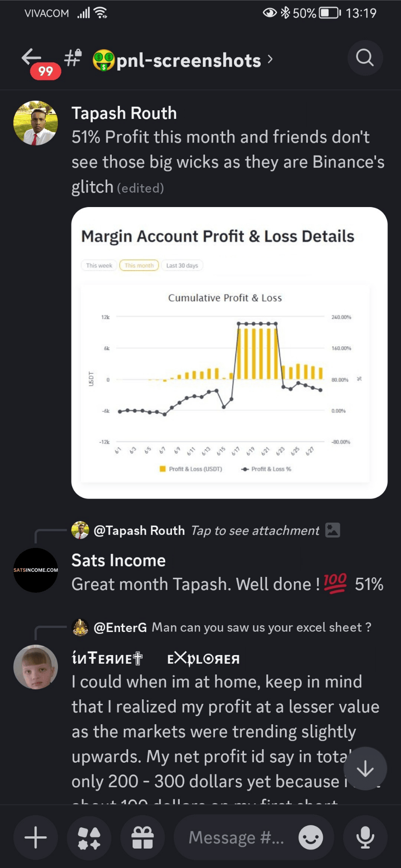Open Sats Income's profile avatar

[36, 570]
